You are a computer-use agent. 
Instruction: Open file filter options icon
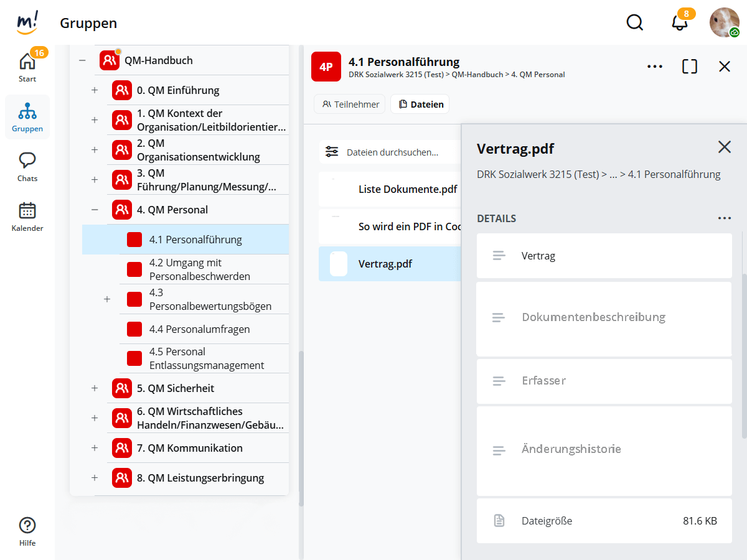332,152
